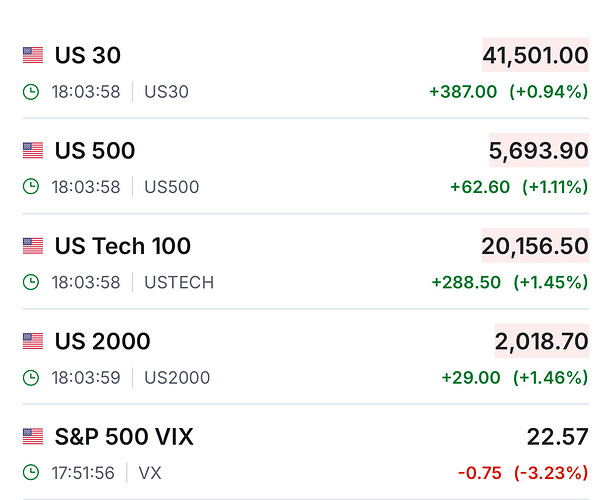Click the VIX change -0.75 (-3.23%)
This screenshot has width=612, height=500.
point(522,472)
